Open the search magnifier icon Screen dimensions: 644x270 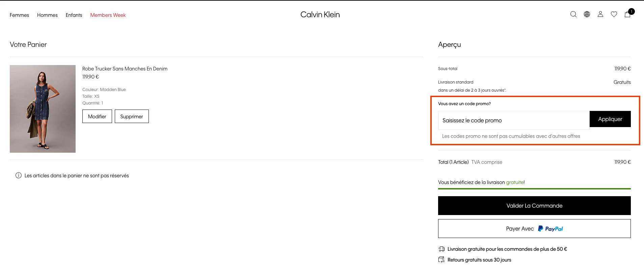tap(573, 14)
